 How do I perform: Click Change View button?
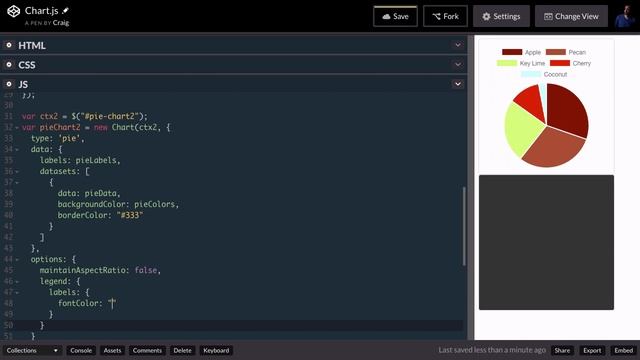571,16
